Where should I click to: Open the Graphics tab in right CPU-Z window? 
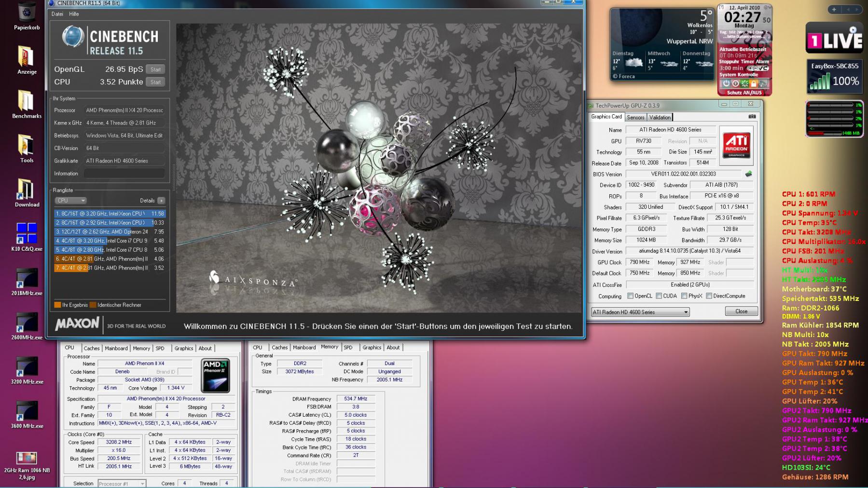[372, 347]
